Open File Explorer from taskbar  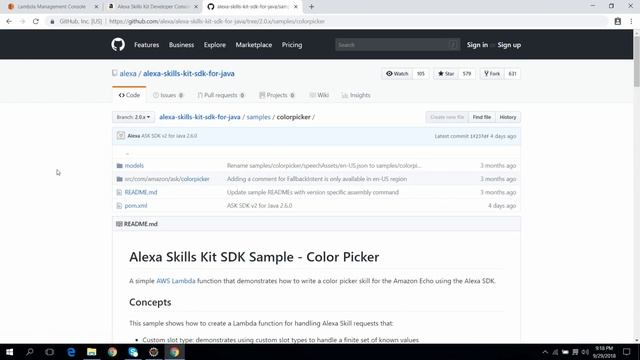[x=91, y=352]
